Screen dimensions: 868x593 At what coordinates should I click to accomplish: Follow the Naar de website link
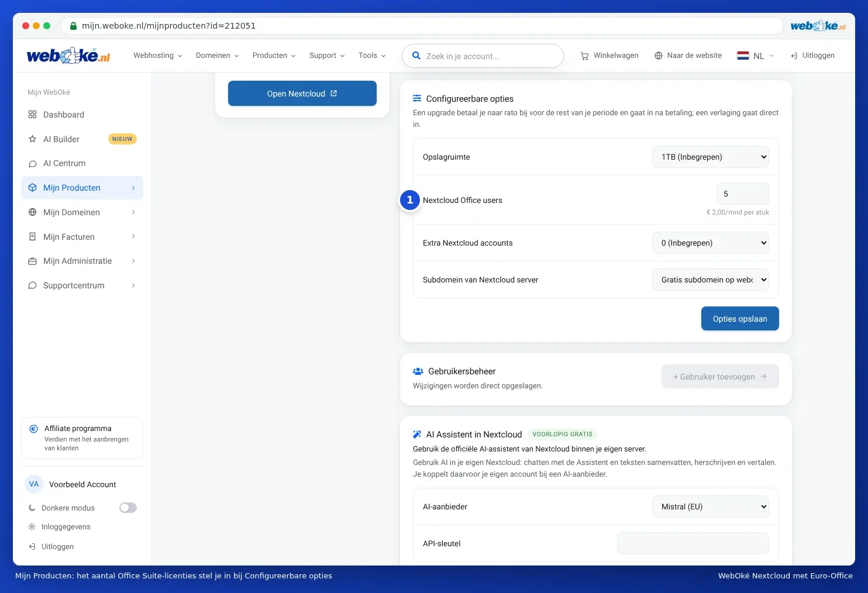[x=688, y=56]
